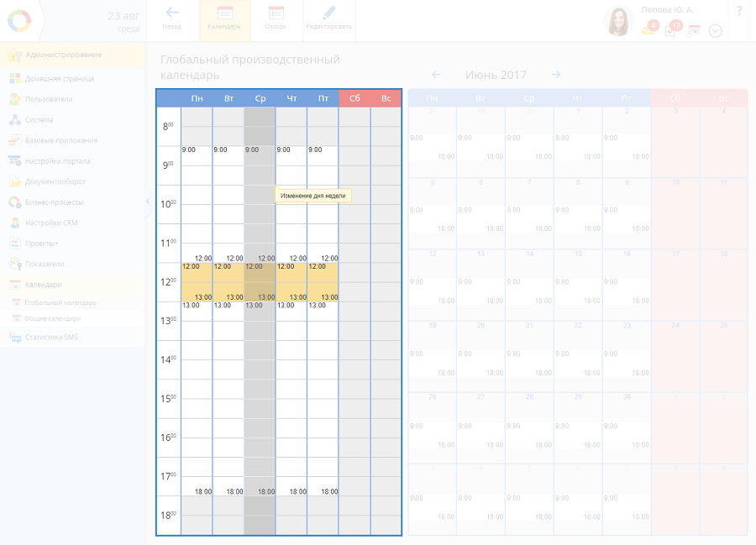Click the ELMA logo icon

pos(20,21)
